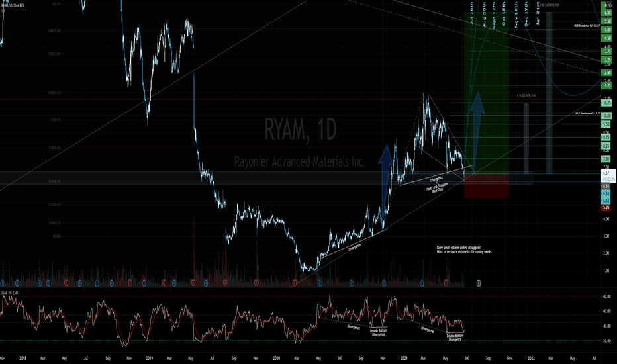Click the 0.382 Fibonacci level label
This screenshot has height=364, width=617.
[x=54, y=148]
